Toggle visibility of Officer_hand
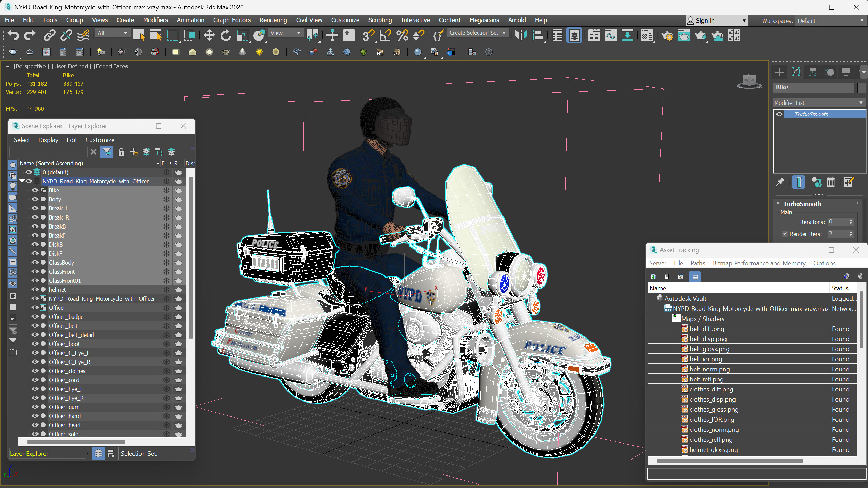Viewport: 868px width, 488px height. point(35,416)
